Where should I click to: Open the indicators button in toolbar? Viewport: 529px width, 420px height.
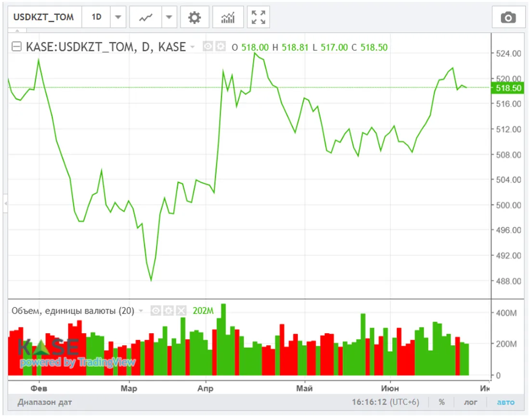tap(228, 18)
